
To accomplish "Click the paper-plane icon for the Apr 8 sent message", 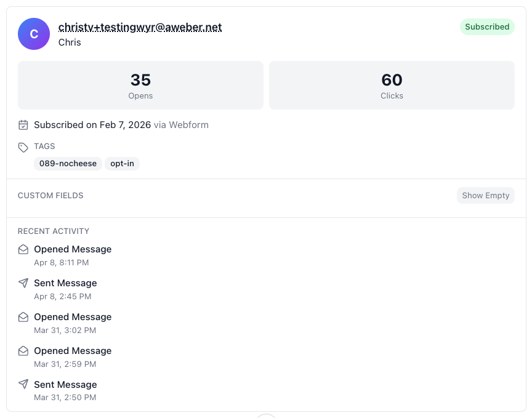I will point(23,283).
